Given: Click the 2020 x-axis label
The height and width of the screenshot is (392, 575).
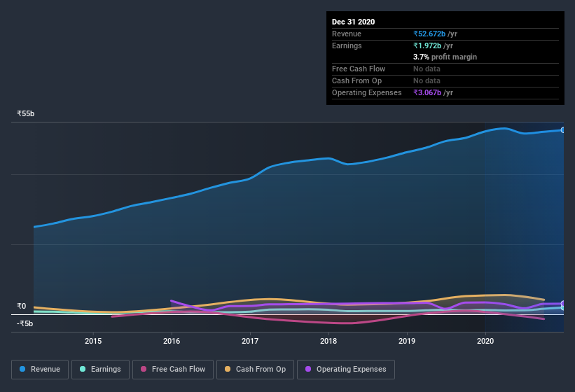Looking at the screenshot, I should (485, 341).
